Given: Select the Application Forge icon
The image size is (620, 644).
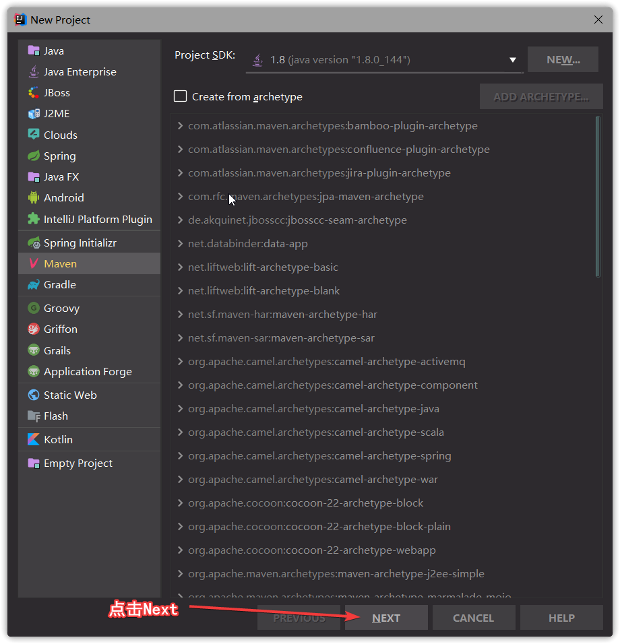Looking at the screenshot, I should (x=33, y=371).
